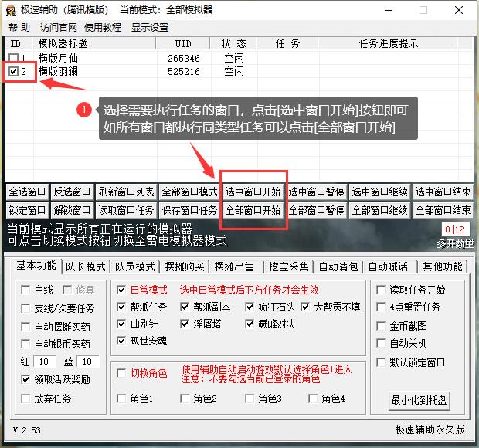
Task: Click the 最小化到托盘 button
Action: click(419, 400)
